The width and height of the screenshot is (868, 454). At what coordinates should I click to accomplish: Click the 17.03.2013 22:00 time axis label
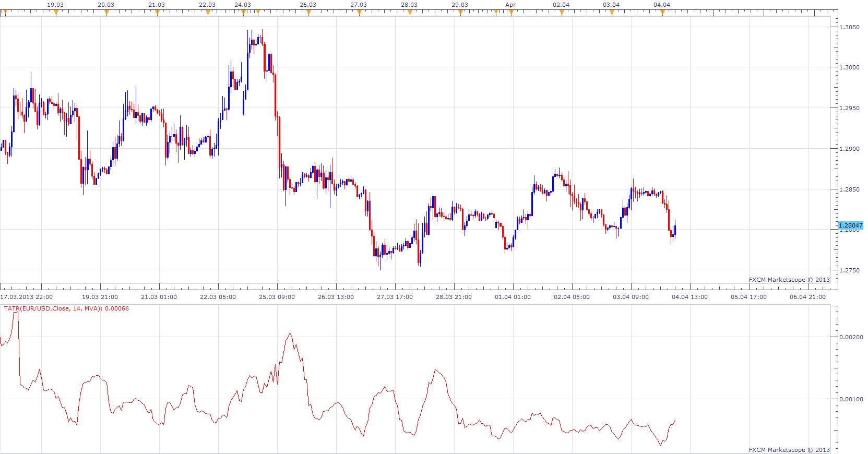pyautogui.click(x=26, y=297)
